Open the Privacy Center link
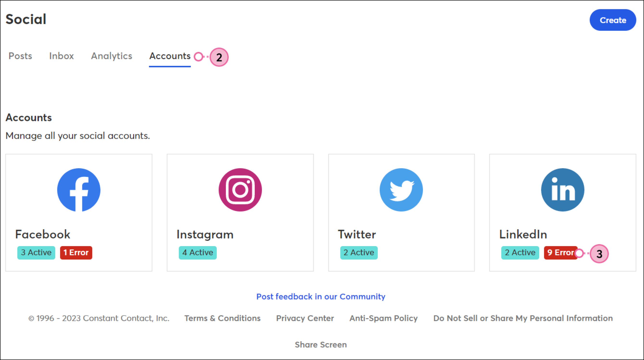The width and height of the screenshot is (644, 360). tap(305, 318)
